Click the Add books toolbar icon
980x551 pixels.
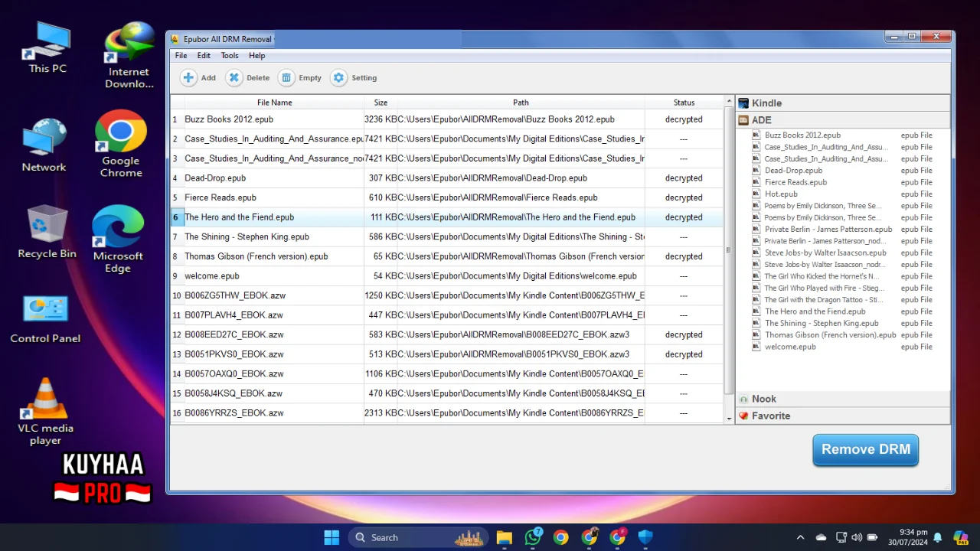pyautogui.click(x=188, y=77)
